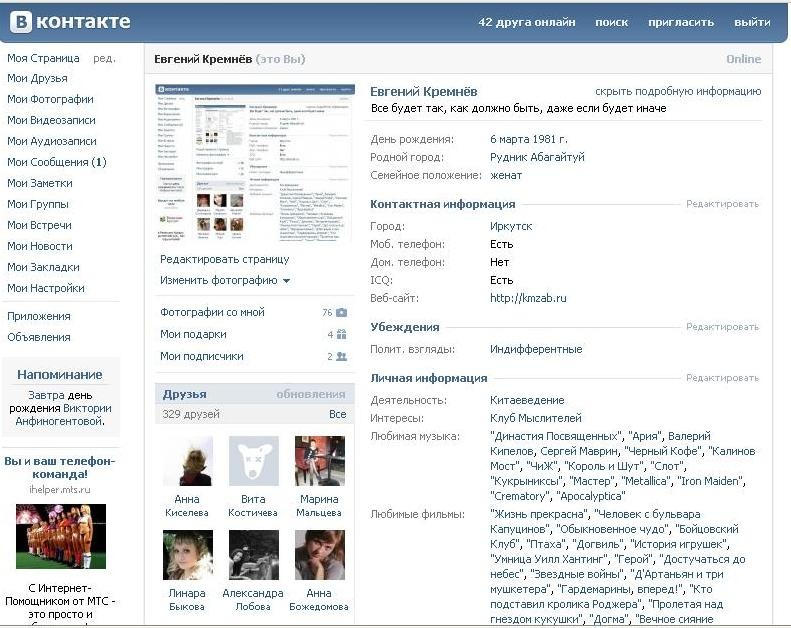This screenshot has width=791, height=628.
Task: Log out using the выйти link
Action: point(752,22)
